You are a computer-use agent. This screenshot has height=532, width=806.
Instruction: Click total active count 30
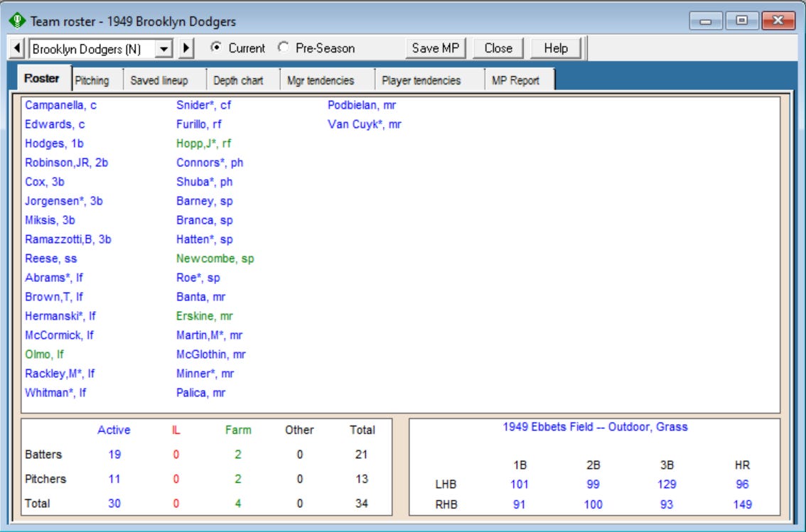pyautogui.click(x=114, y=504)
